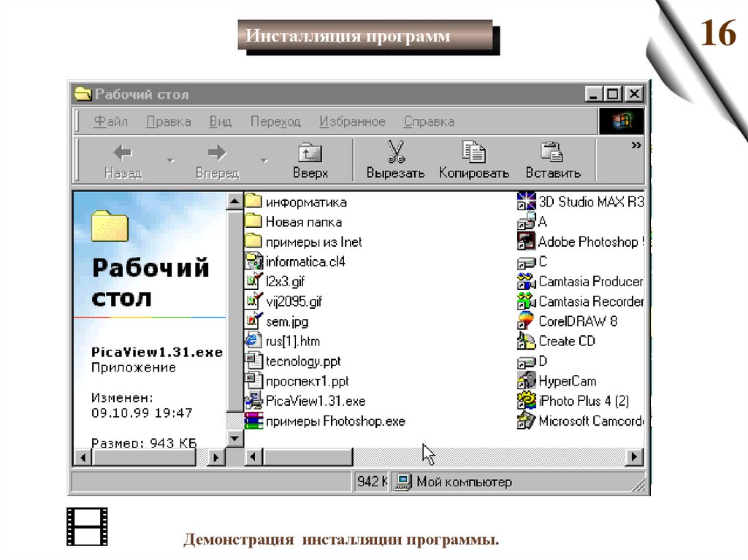The image size is (748, 560).
Task: Click the Вставить clipboard button
Action: [x=553, y=161]
